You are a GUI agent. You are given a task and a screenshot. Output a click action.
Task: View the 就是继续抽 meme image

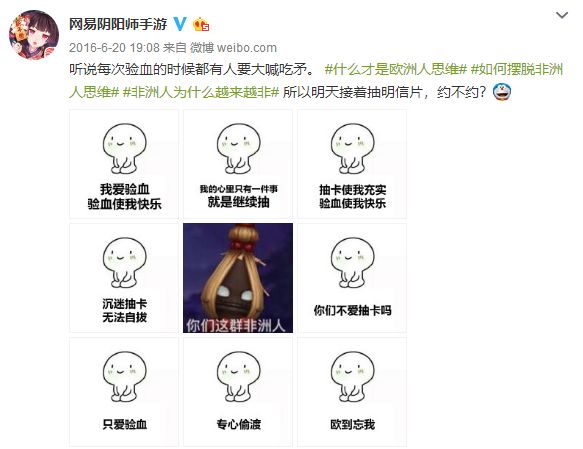click(238, 164)
